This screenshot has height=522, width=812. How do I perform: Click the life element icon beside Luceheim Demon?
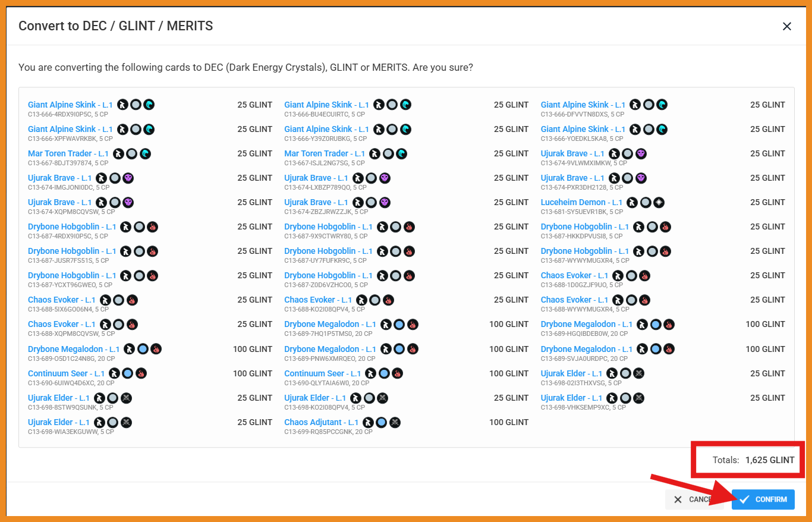pos(659,202)
